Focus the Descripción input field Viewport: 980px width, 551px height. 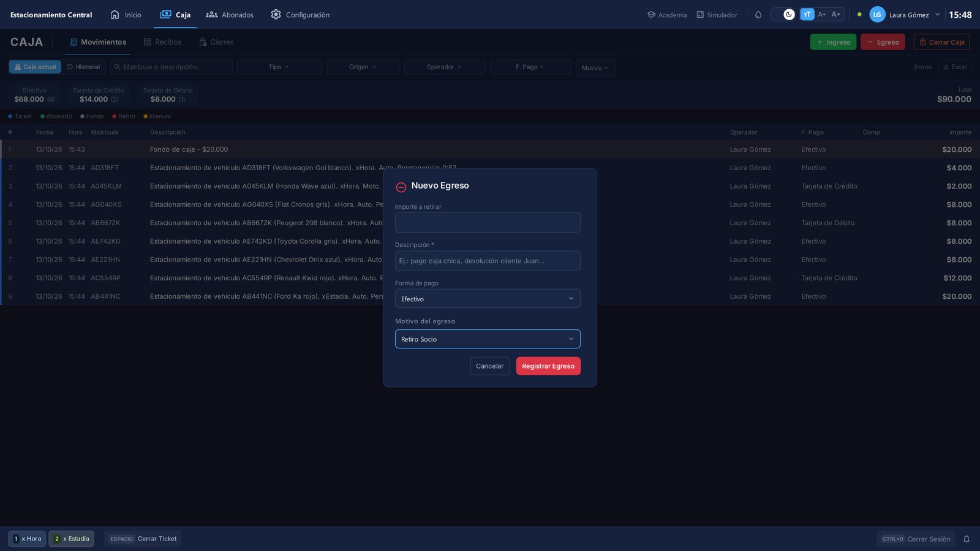pos(488,261)
